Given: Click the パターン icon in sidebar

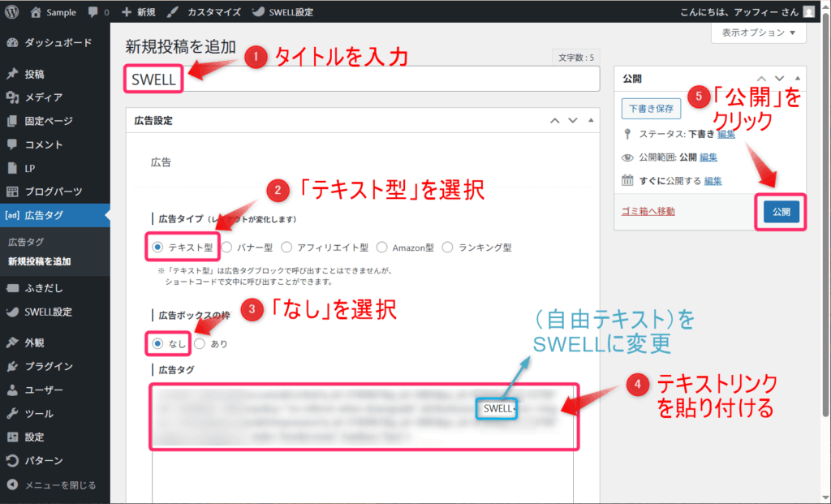Looking at the screenshot, I should click(x=12, y=460).
